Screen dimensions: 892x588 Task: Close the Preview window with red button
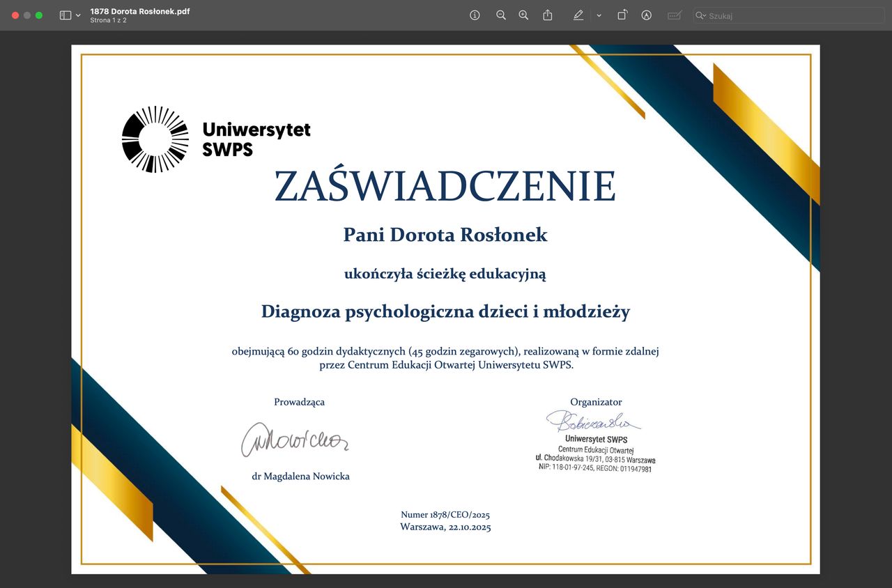tap(15, 15)
